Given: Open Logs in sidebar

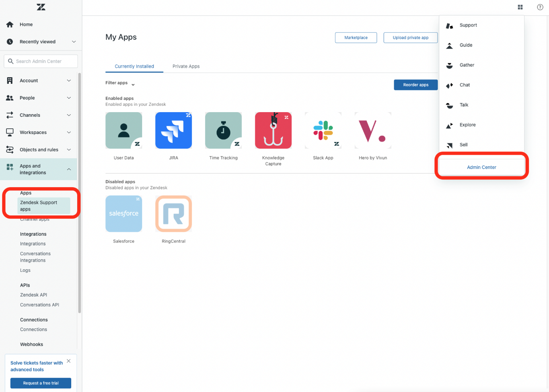Looking at the screenshot, I should point(25,270).
